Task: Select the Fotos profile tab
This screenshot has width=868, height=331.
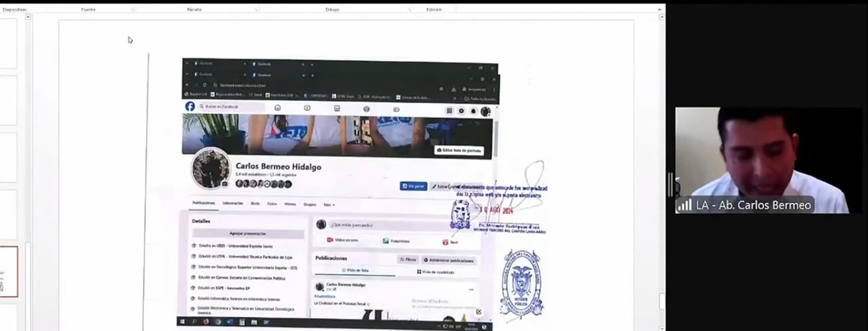Action: (x=272, y=204)
